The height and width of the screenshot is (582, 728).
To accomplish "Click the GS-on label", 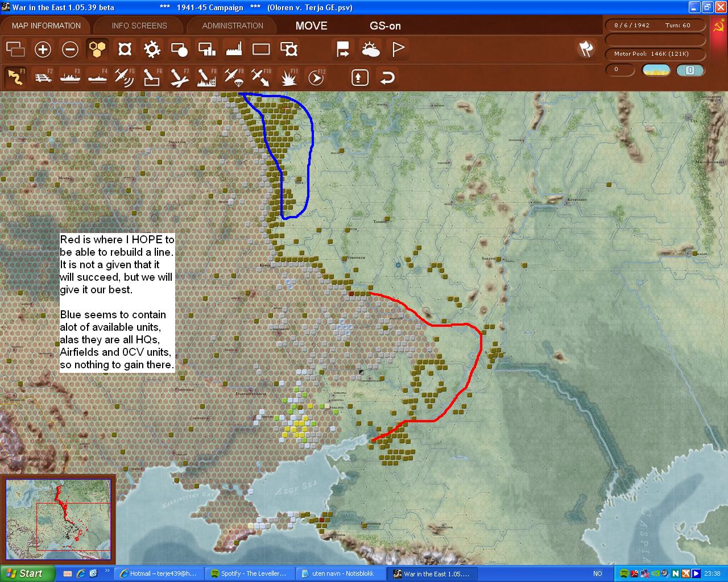I will [x=385, y=26].
